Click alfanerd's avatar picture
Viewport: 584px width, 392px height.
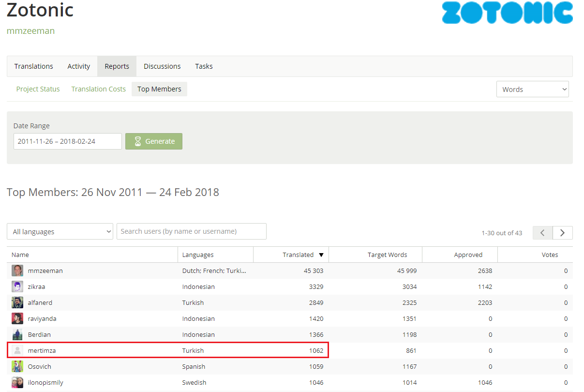(17, 302)
